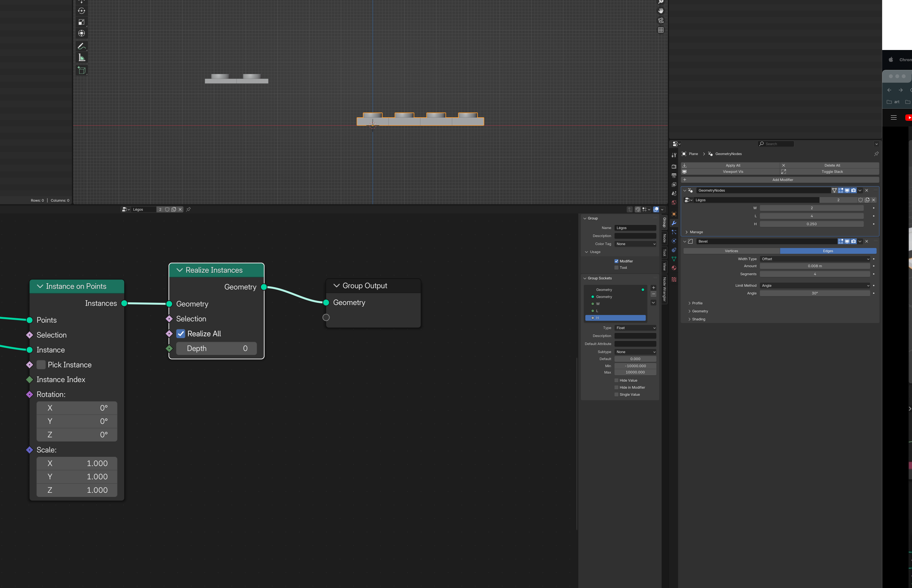The image size is (912, 588).
Task: Adjust the Bevel Segments slider field
Action: click(815, 274)
